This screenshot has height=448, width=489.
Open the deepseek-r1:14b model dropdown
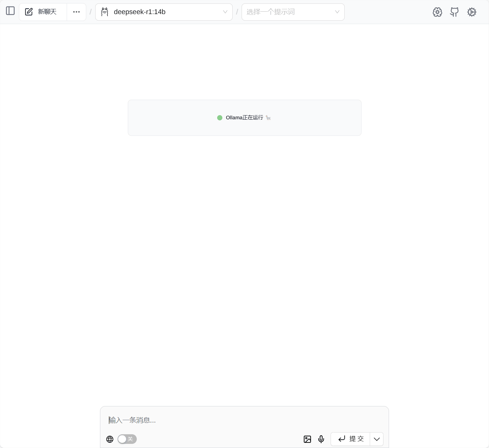pyautogui.click(x=164, y=12)
